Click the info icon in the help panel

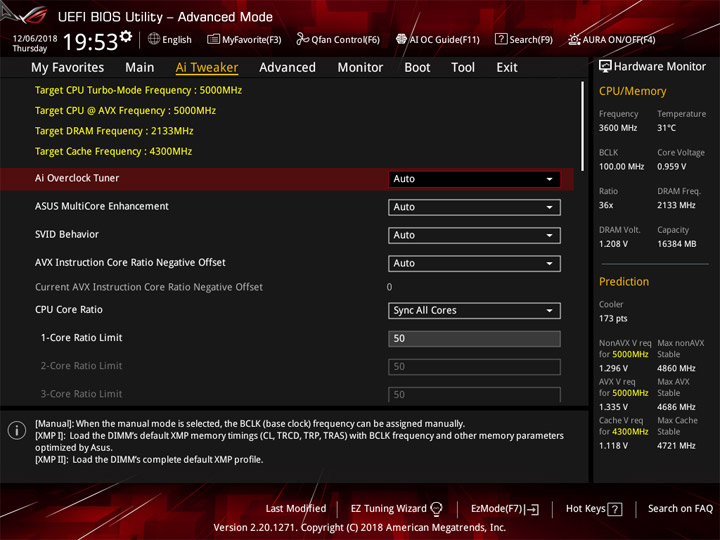point(17,431)
